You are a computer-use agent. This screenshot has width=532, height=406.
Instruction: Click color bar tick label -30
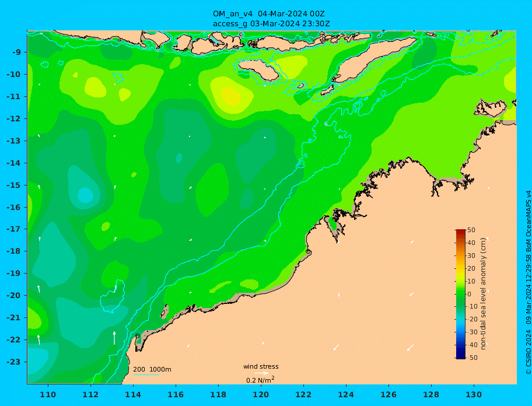point(473,332)
